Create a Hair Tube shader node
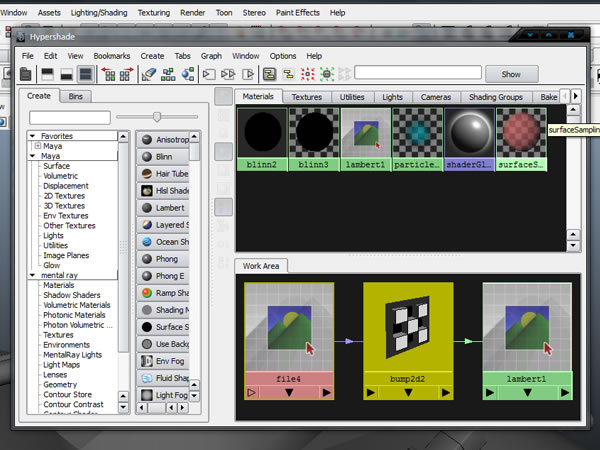The image size is (600, 450). (163, 174)
